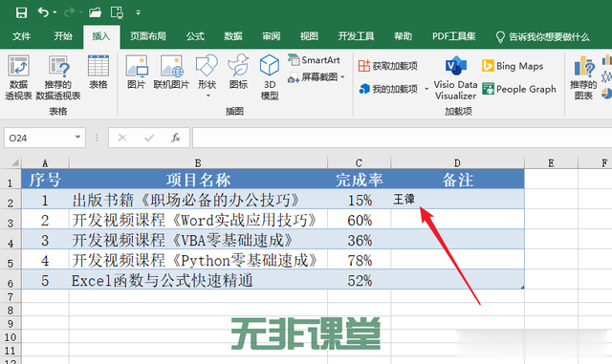Viewport: 612px width, 364px height.
Task: Click 获取加载项
Action: (388, 66)
